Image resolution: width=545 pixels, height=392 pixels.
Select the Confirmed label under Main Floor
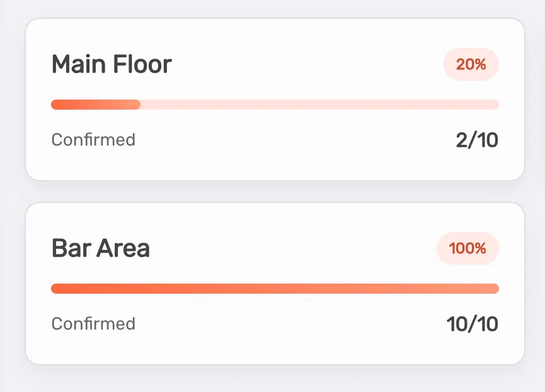pos(93,139)
